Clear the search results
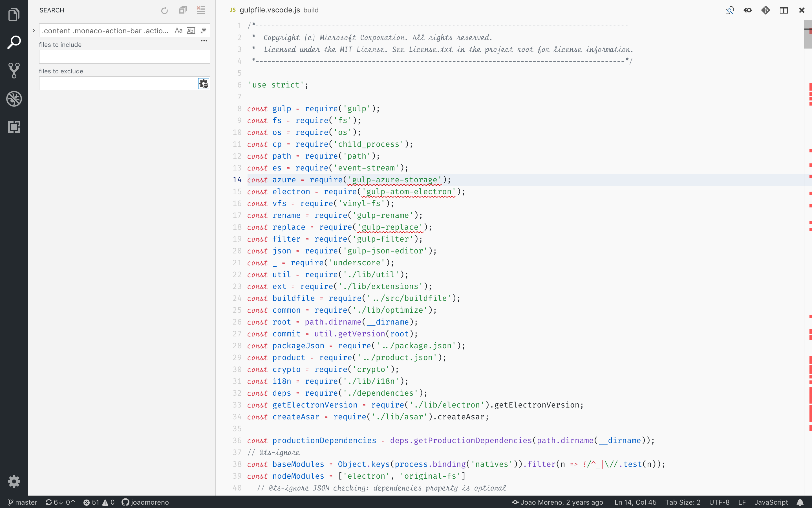 pos(201,10)
